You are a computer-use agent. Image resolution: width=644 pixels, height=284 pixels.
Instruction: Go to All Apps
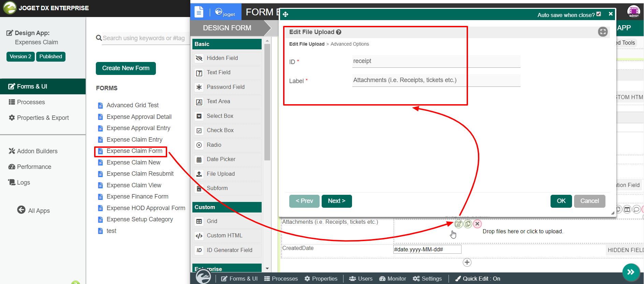click(x=33, y=210)
